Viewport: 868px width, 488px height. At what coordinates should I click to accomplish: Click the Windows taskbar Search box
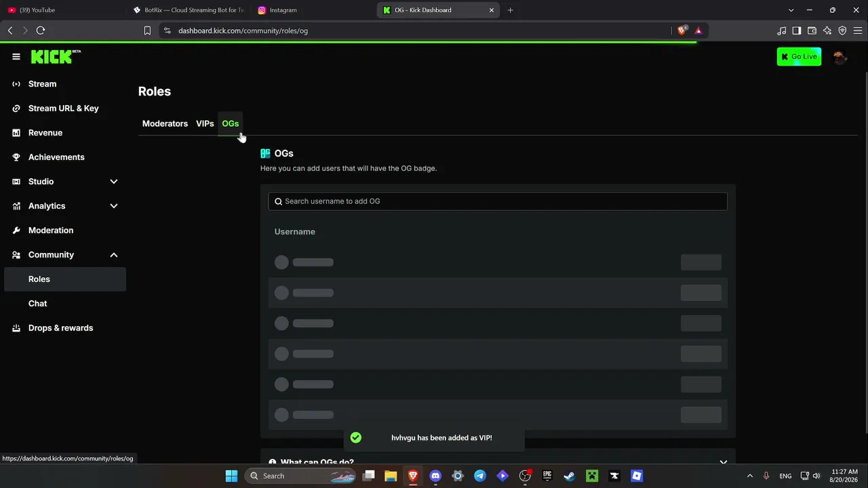click(300, 476)
